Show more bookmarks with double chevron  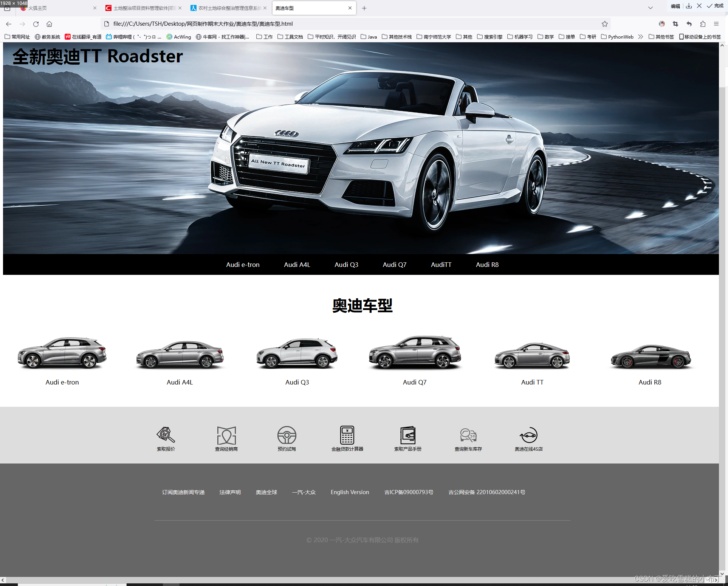(640, 37)
